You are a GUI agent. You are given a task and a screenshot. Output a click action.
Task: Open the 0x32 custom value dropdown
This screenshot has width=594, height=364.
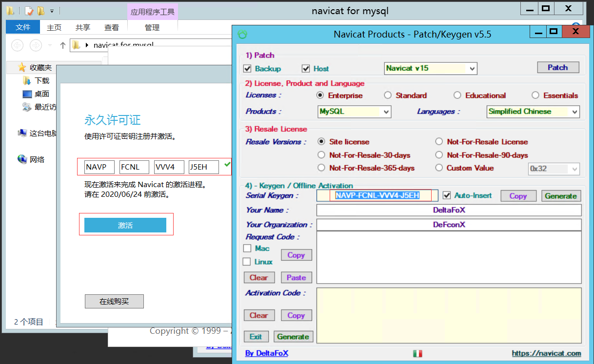554,169
